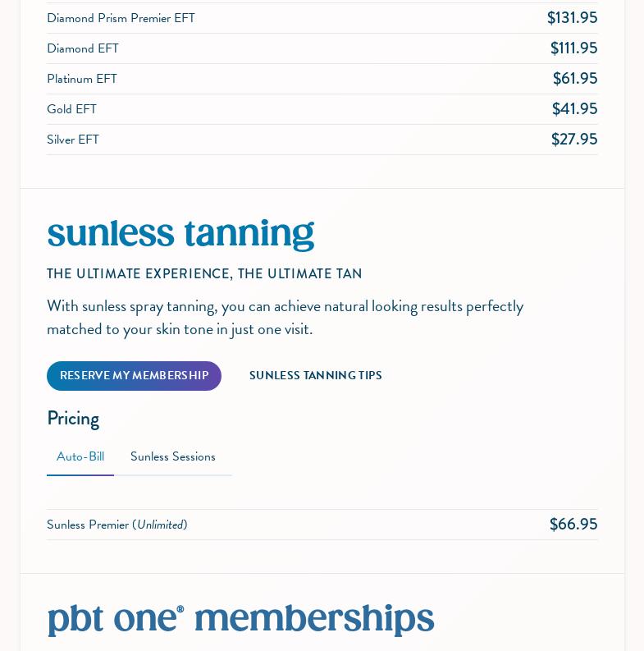Click the $66.95 Sunless Premier price
The width and height of the screenshot is (644, 651).
point(573,525)
